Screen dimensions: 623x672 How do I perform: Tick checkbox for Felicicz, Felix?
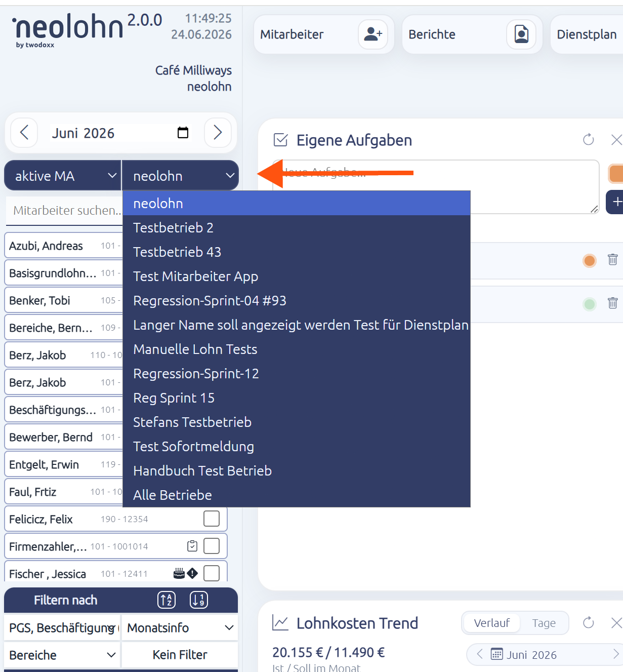pyautogui.click(x=212, y=519)
